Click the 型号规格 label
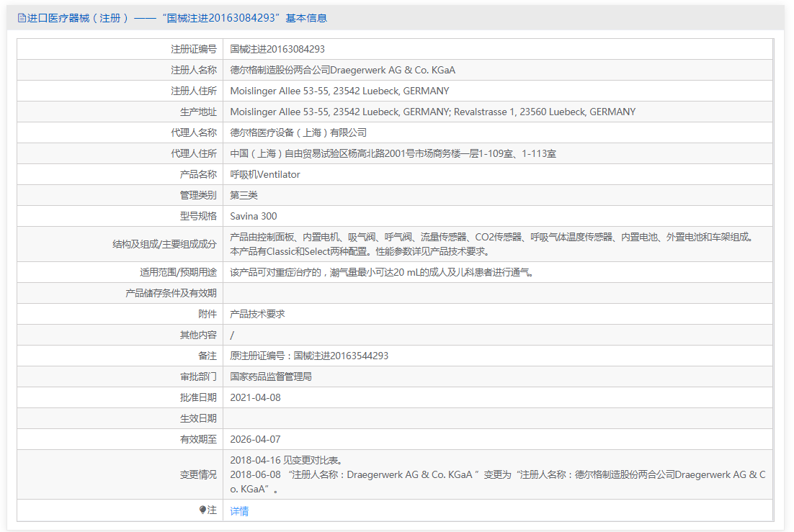Screen dimensions: 794x532 [198, 216]
